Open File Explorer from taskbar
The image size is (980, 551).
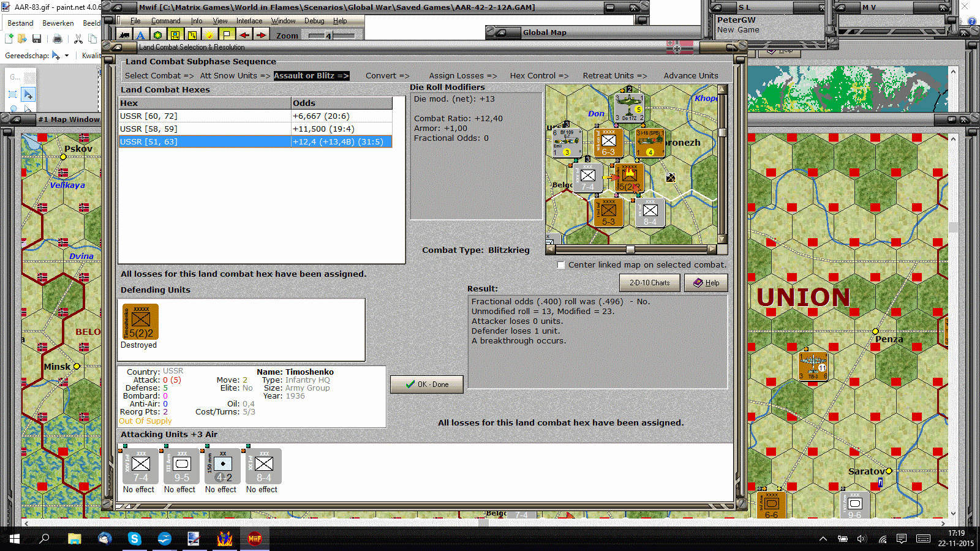pyautogui.click(x=75, y=539)
